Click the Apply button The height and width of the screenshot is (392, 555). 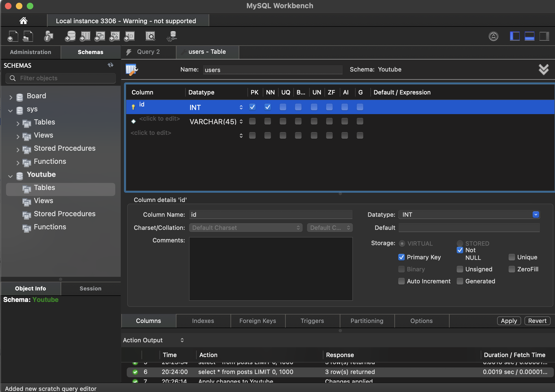(x=509, y=321)
